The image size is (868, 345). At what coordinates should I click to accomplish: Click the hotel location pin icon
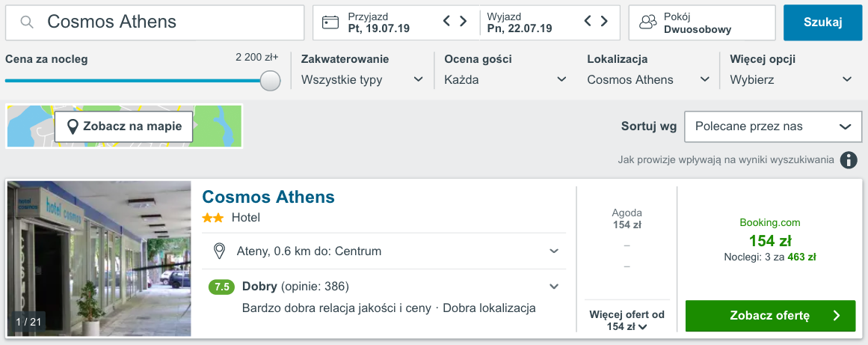220,251
